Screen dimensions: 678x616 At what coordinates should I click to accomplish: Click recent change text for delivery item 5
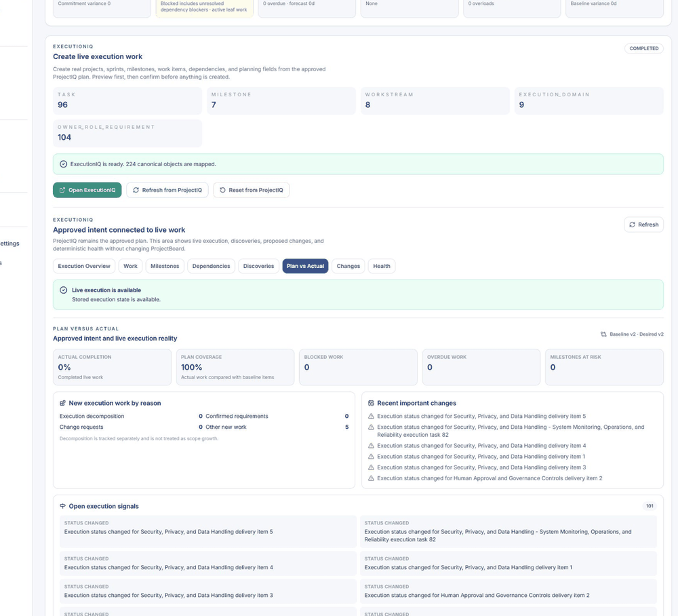tap(481, 416)
